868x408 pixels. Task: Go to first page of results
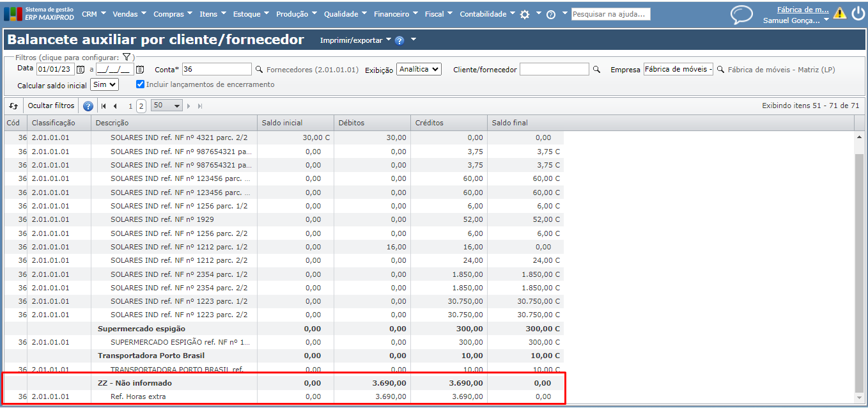104,106
